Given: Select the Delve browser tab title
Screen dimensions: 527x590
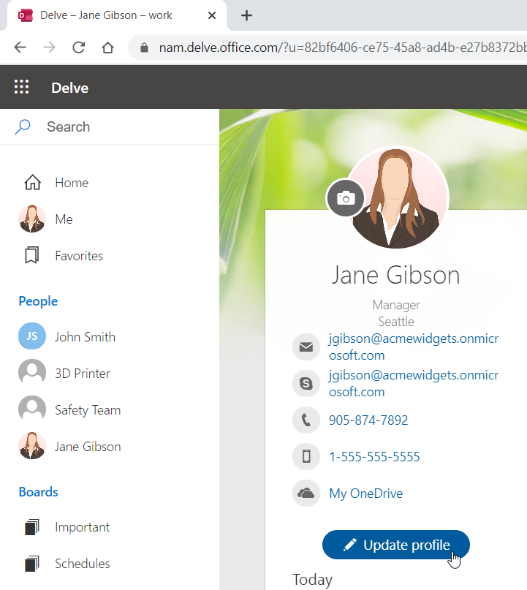Looking at the screenshot, I should click(106, 15).
